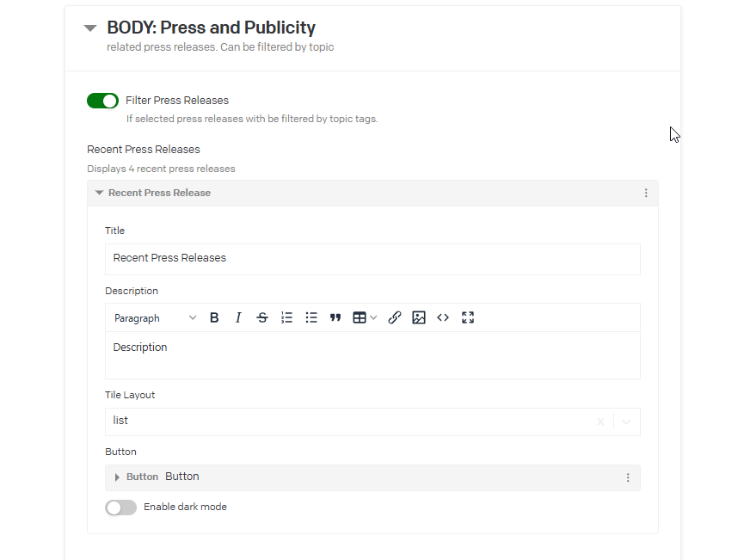Clear the Tile Layout selection
This screenshot has width=738, height=560.
(600, 422)
